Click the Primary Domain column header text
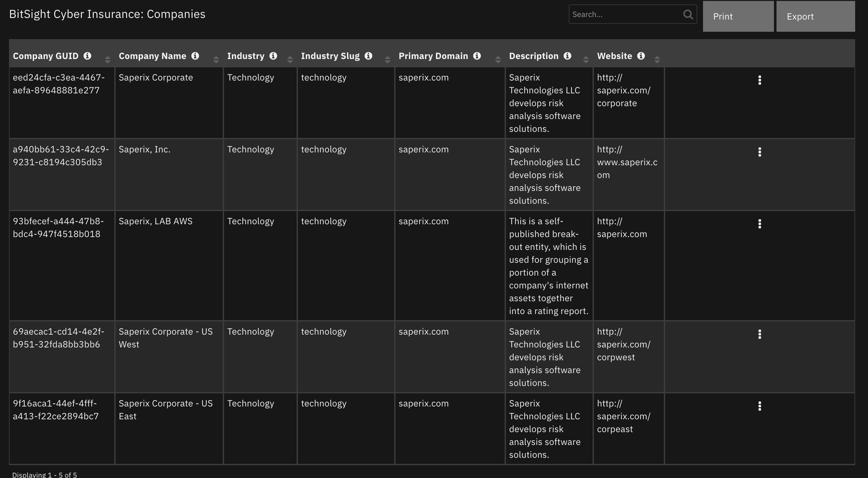Screen dimensions: 868x478 tap(433, 56)
